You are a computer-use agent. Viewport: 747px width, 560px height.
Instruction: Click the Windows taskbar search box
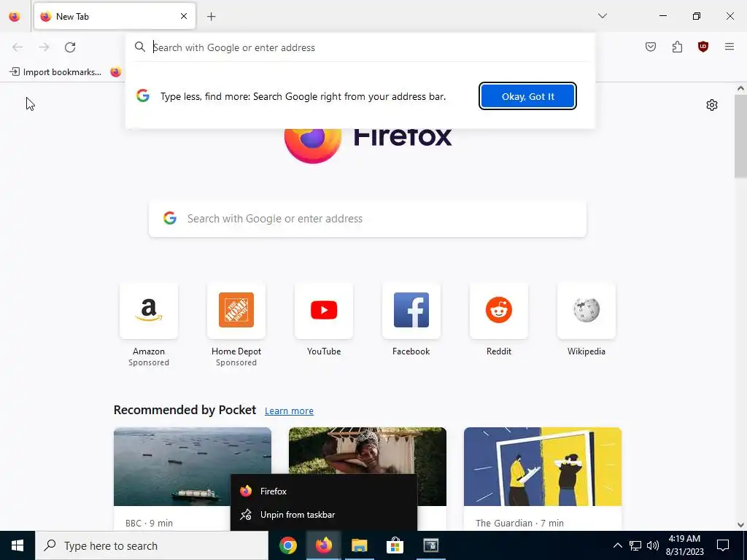(x=152, y=545)
